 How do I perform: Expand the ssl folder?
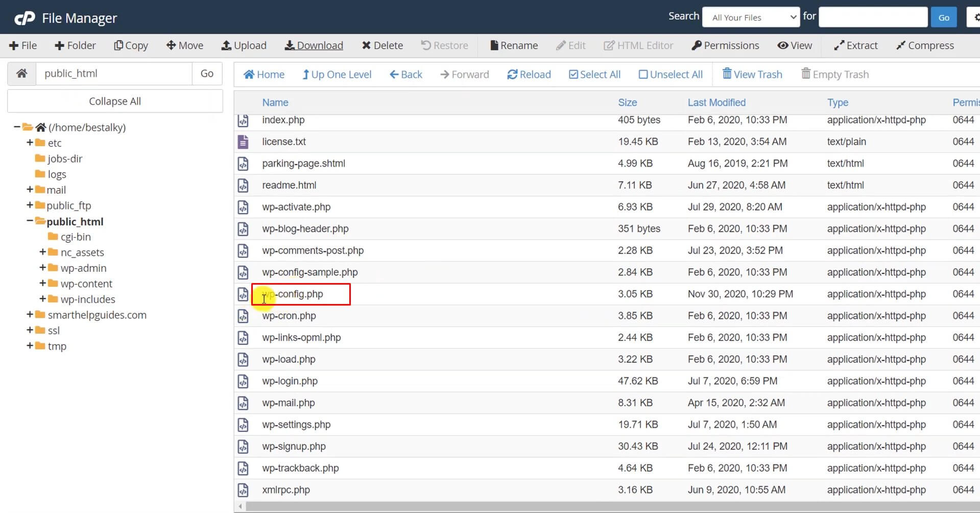tap(30, 331)
